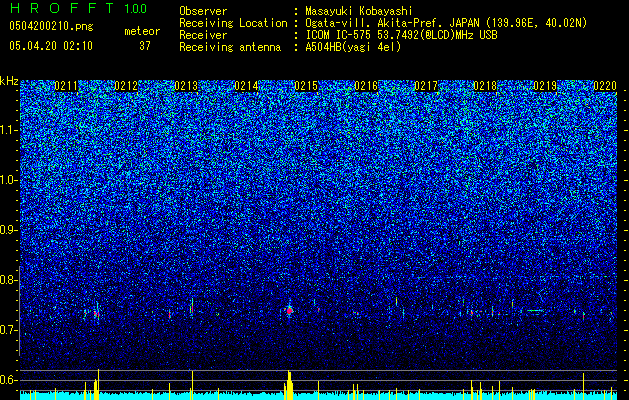
Task: Click the 1.1 kHz axis label
Action: tap(9, 130)
